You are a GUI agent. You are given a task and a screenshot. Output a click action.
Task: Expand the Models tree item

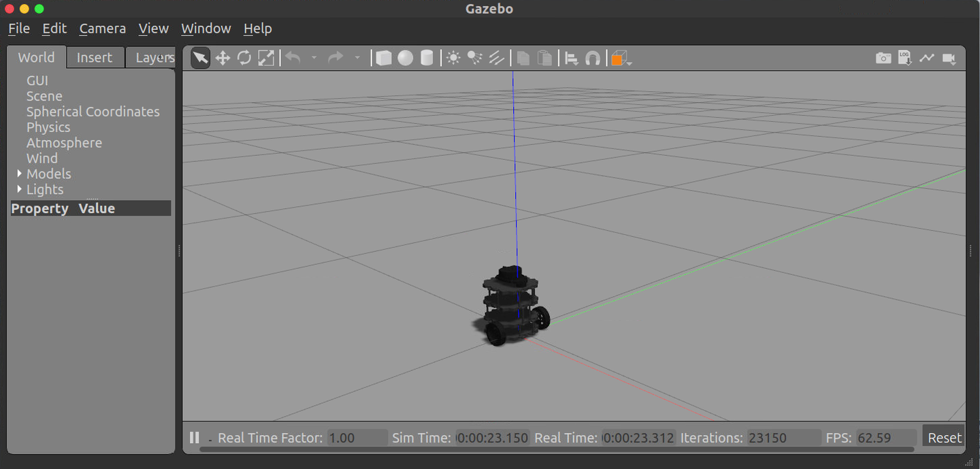point(18,174)
